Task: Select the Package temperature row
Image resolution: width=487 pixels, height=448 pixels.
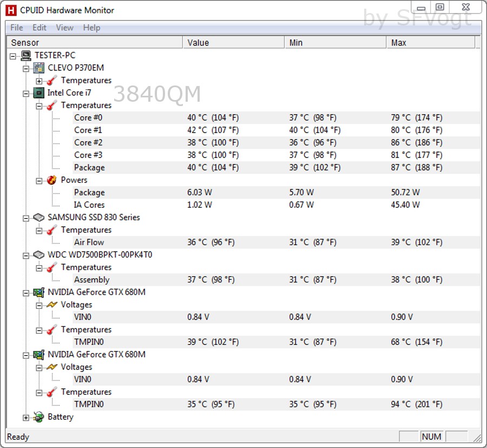Action: pos(277,168)
